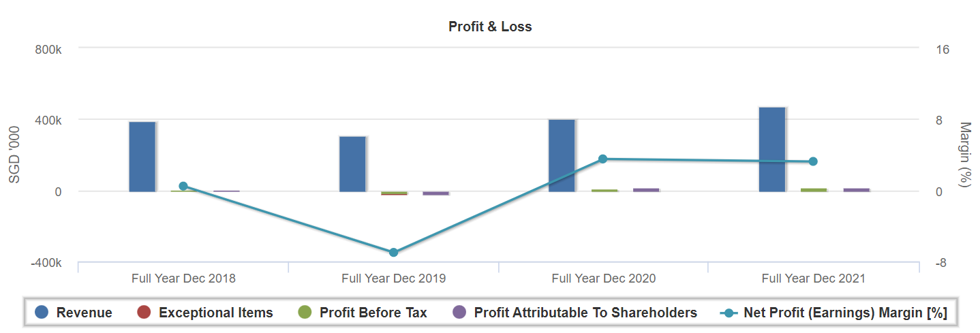
Task: Click the 2020 net profit margin point
Action: tap(602, 159)
